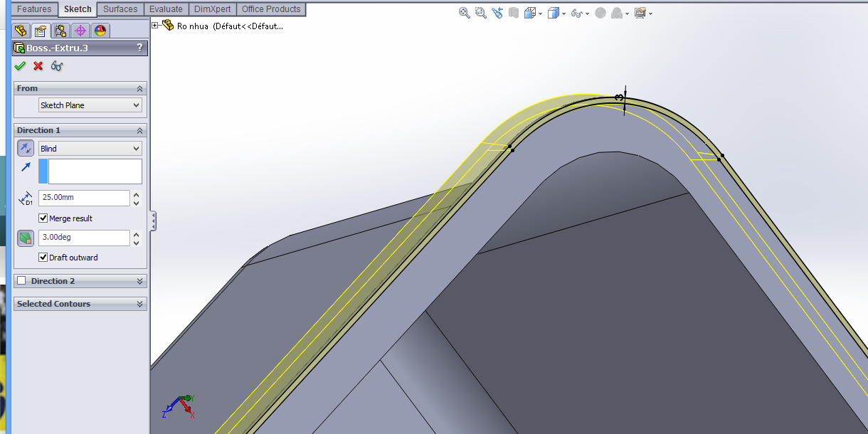Switch to the Features tab

click(x=34, y=9)
